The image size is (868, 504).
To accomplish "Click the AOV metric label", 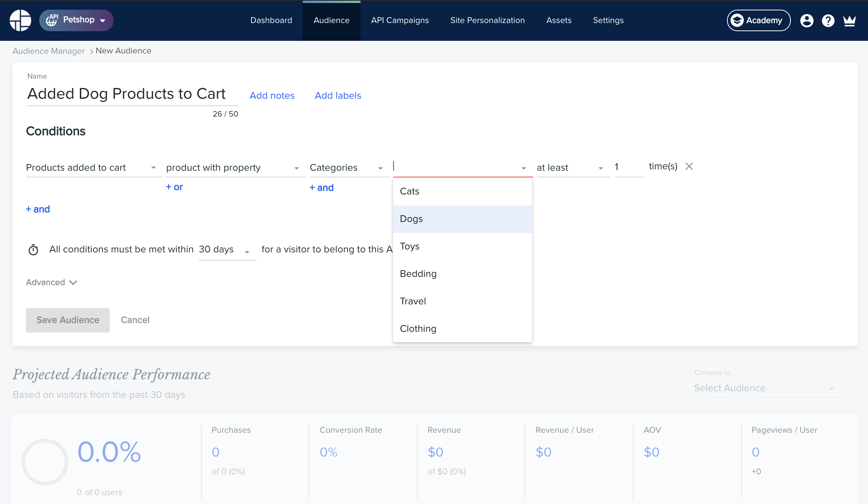I will coord(652,430).
